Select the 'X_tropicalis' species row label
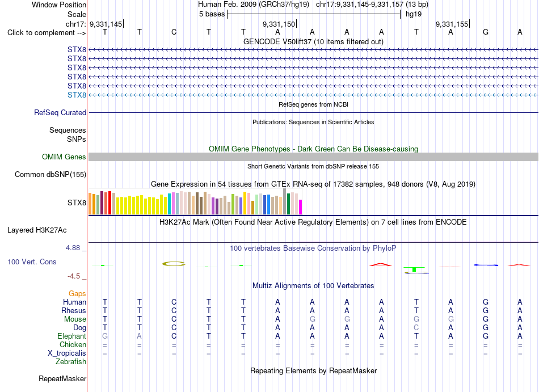 pos(67,353)
